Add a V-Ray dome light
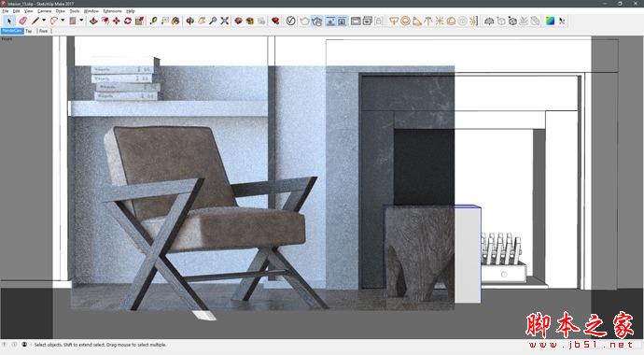Image resolution: width=644 pixels, height=355 pixels. coord(451,21)
